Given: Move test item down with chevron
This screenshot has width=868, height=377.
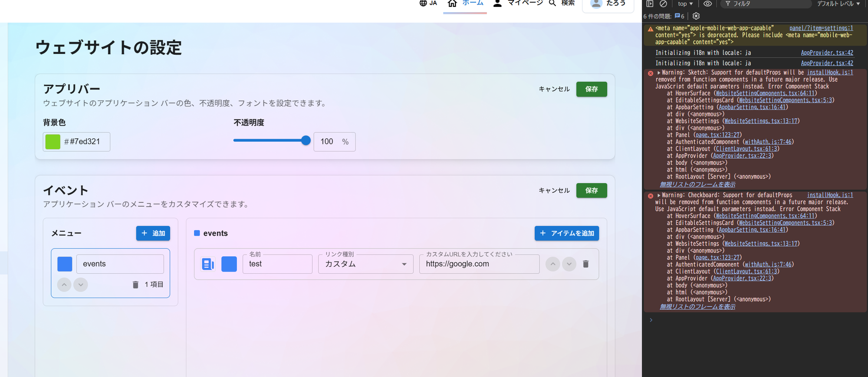Looking at the screenshot, I should click(x=569, y=264).
